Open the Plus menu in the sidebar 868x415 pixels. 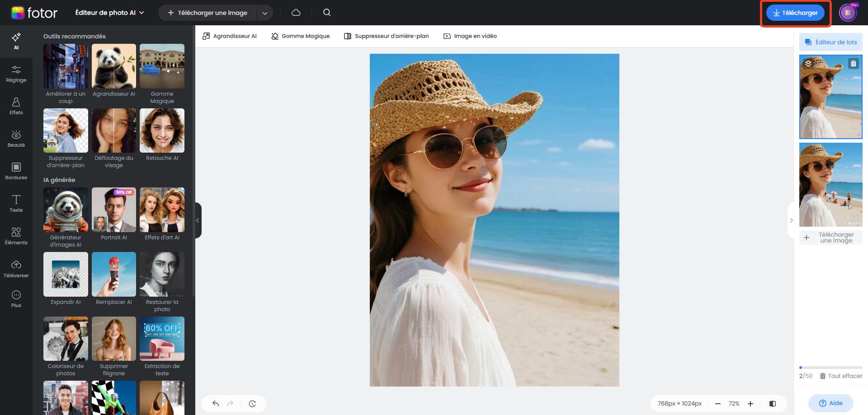[16, 298]
